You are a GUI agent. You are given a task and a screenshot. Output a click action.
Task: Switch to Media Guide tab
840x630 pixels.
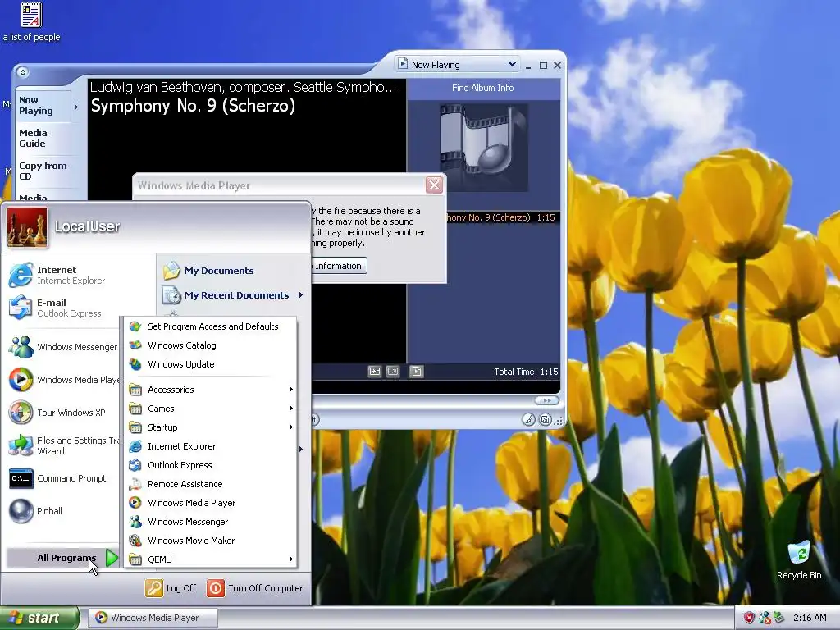(43, 138)
